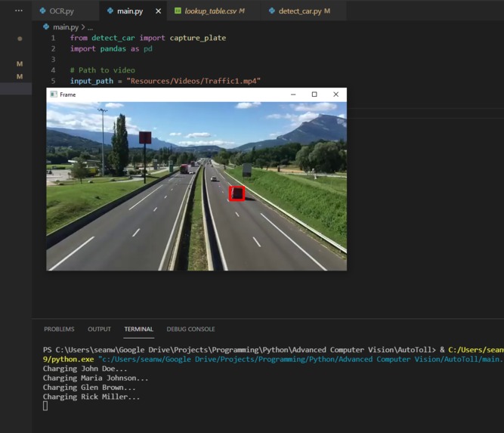
Task: Switch to the main.py editor tab
Action: [x=130, y=11]
